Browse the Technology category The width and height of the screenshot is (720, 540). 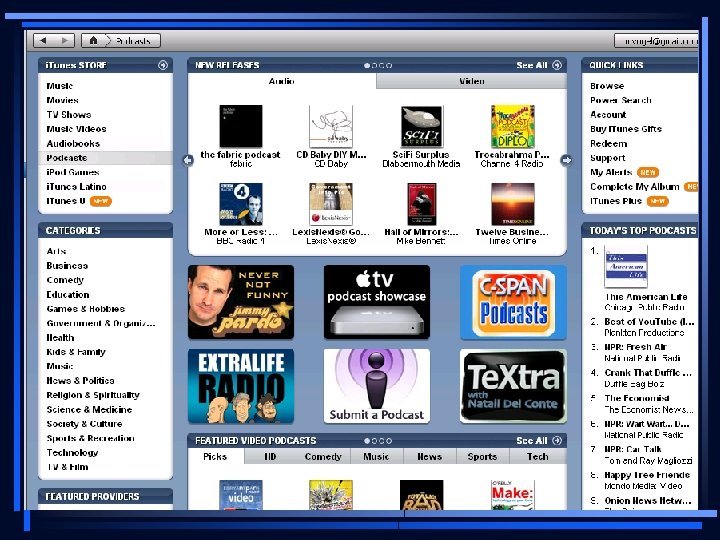[x=73, y=453]
